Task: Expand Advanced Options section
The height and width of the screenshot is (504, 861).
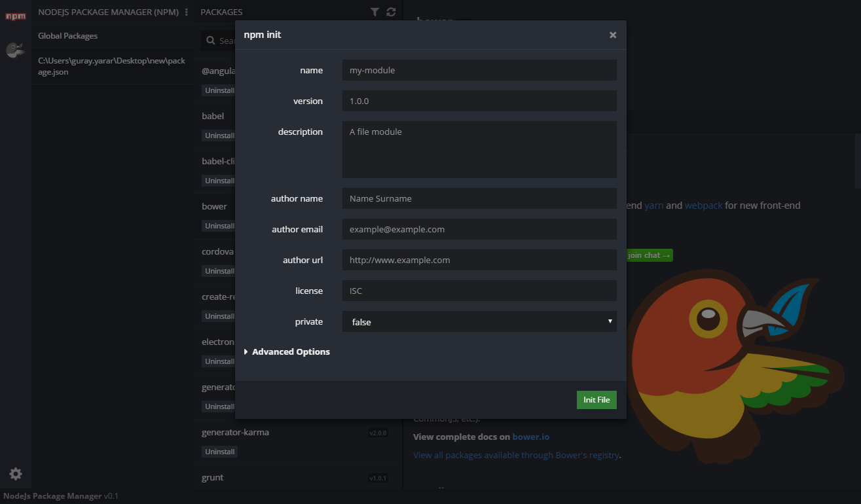Action: pyautogui.click(x=287, y=351)
